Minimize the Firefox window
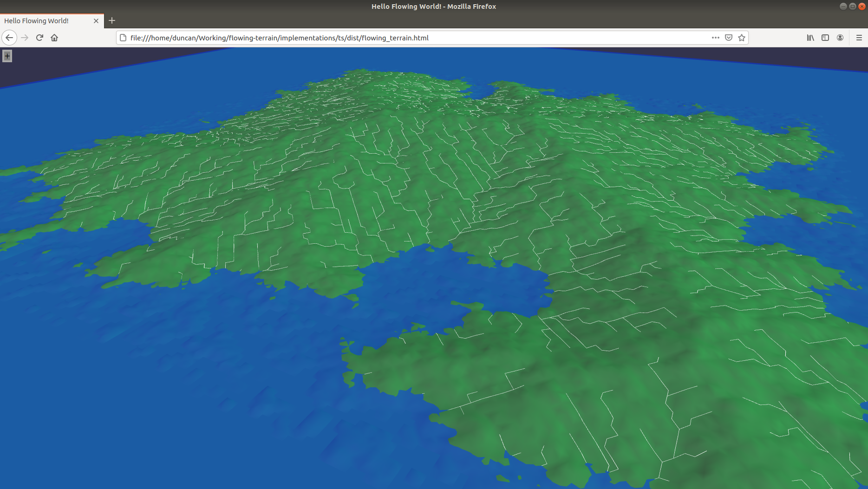 (x=843, y=6)
